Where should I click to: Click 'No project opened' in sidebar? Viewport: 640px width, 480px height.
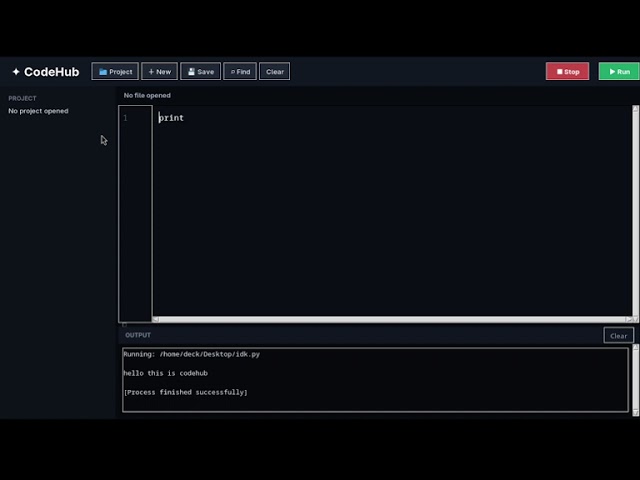tap(38, 111)
